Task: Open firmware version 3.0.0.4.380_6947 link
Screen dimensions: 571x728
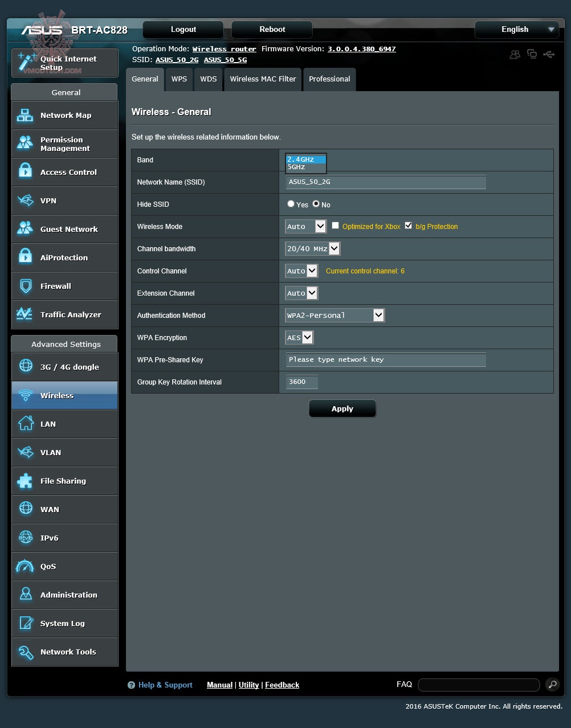Action: [x=361, y=49]
